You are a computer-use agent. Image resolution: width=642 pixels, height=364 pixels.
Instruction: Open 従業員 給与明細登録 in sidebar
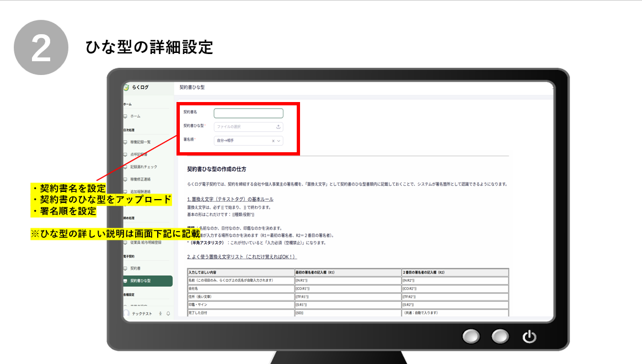[x=146, y=242]
